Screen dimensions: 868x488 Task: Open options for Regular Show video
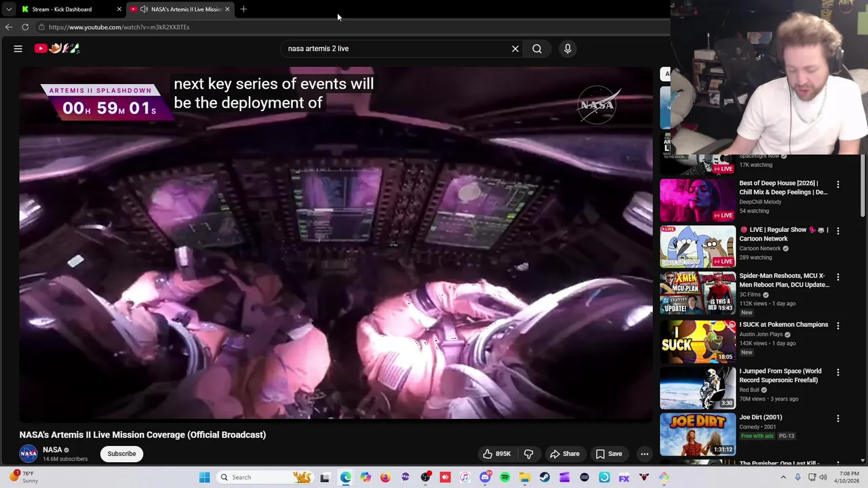click(837, 230)
